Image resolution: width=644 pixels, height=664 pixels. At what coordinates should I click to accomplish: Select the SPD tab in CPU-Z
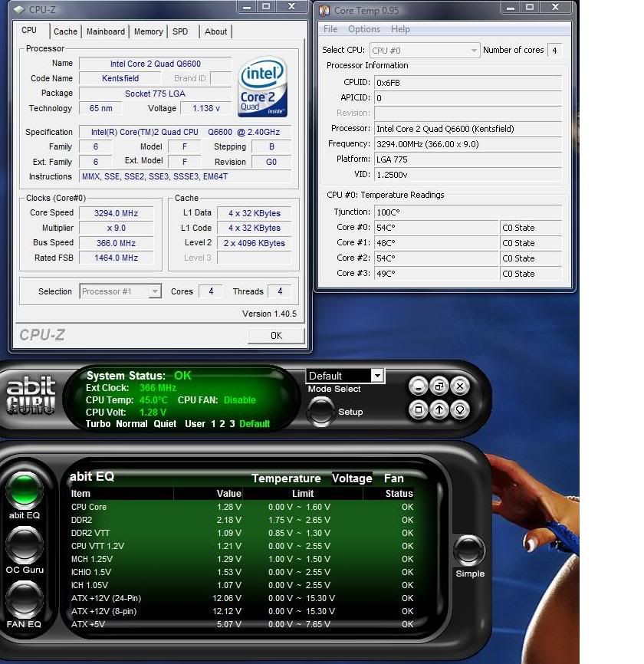click(x=180, y=31)
